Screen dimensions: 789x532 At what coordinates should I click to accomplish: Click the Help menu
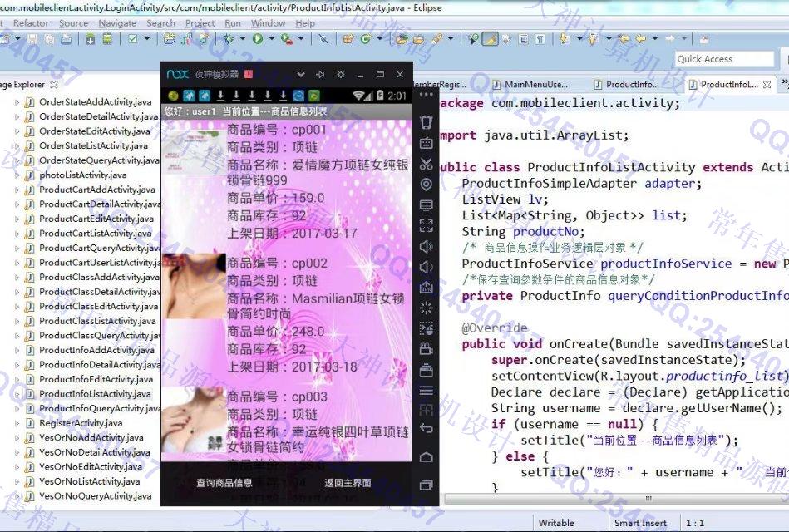305,23
